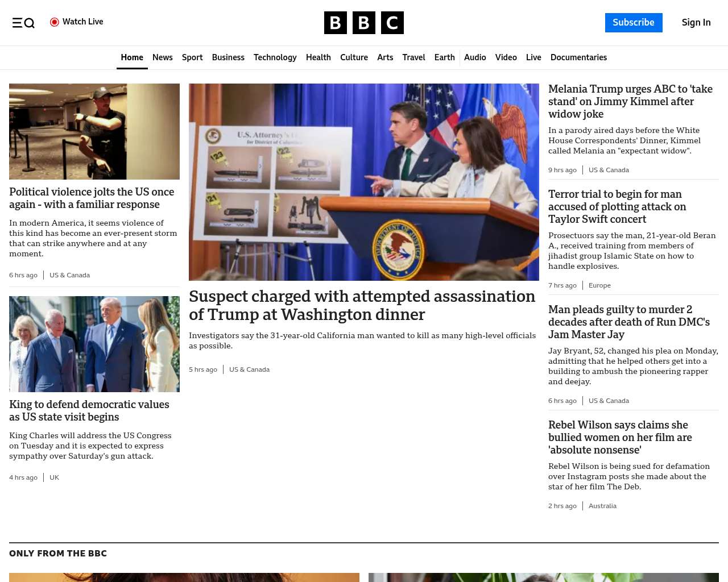Open the Taylor Swift concert terror trial article
The image size is (728, 582).
617,206
